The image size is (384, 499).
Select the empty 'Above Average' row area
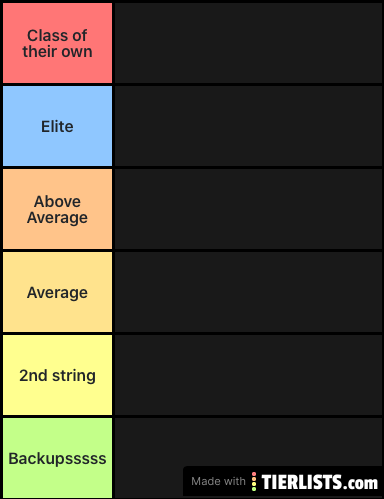pos(248,209)
